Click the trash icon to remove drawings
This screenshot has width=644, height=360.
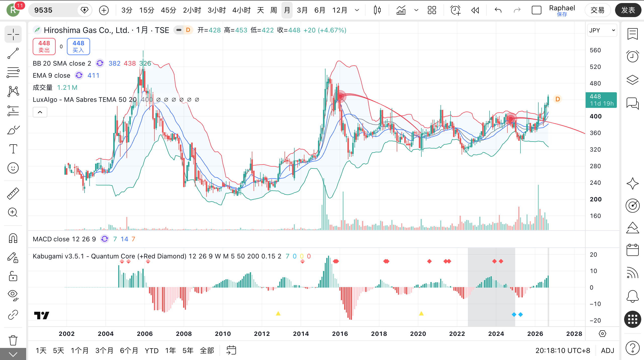coord(13,340)
